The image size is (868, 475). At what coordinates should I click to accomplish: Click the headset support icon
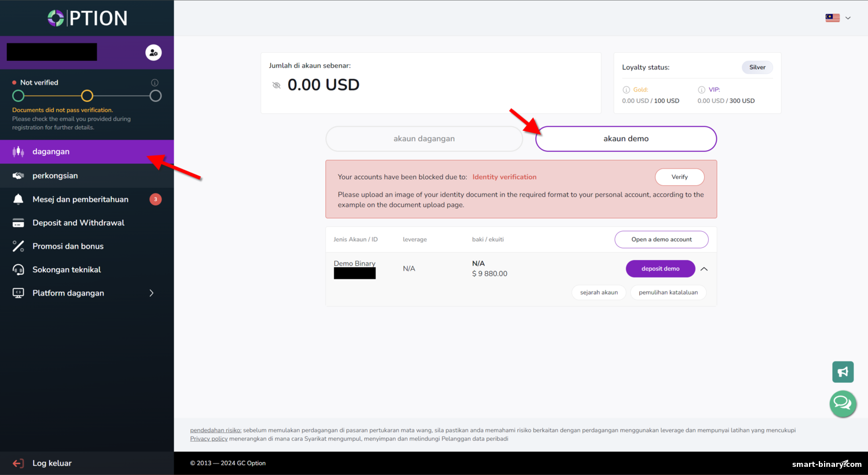(x=19, y=270)
